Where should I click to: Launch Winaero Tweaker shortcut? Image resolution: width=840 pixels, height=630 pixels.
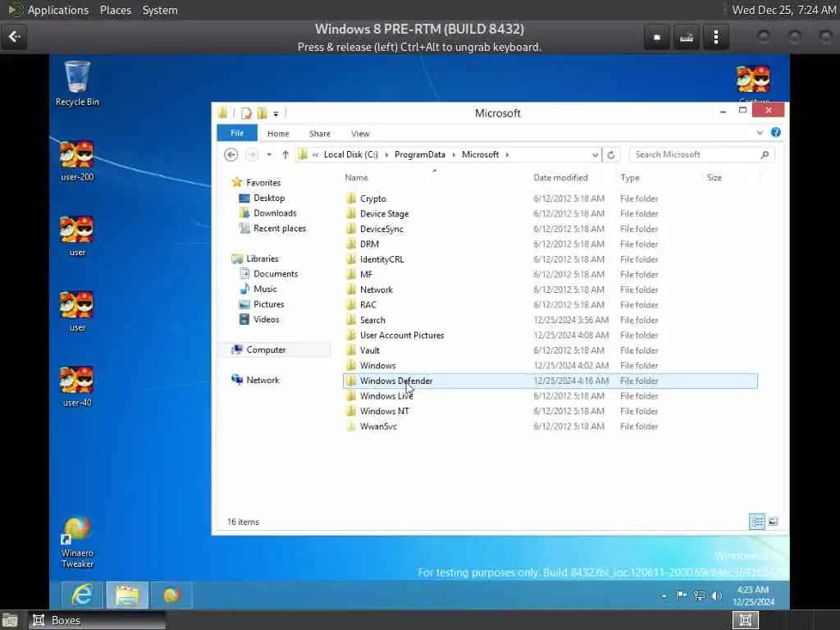pos(77,541)
